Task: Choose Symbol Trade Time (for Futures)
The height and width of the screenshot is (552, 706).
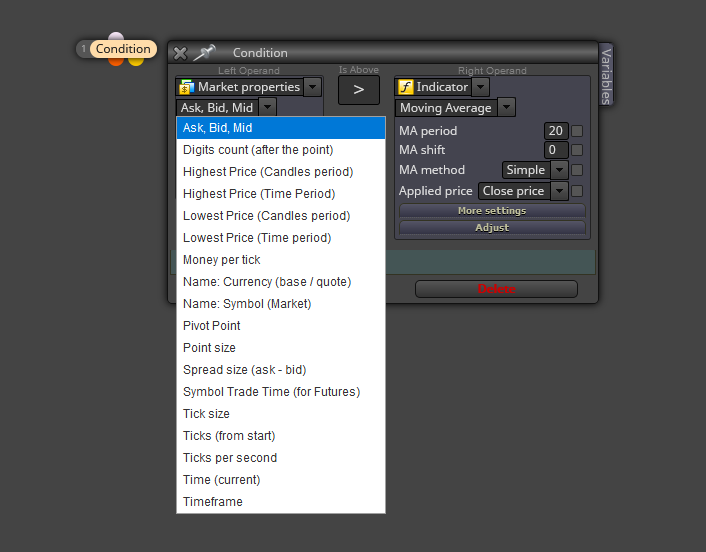Action: click(x=281, y=392)
